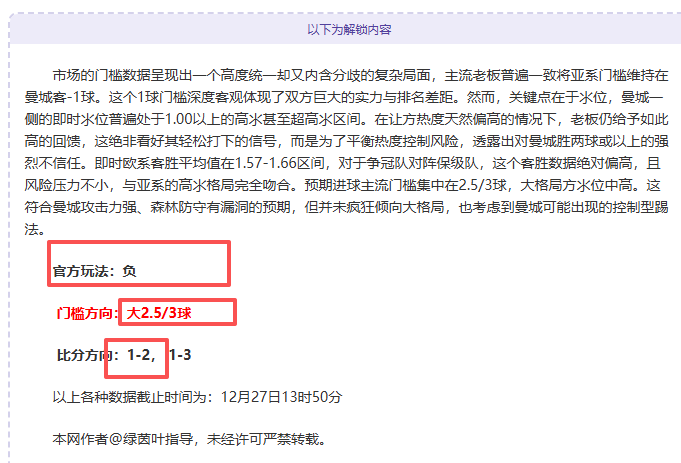681x463 pixels.
Task: Select the 1-3 score prediction
Action: click(x=180, y=355)
